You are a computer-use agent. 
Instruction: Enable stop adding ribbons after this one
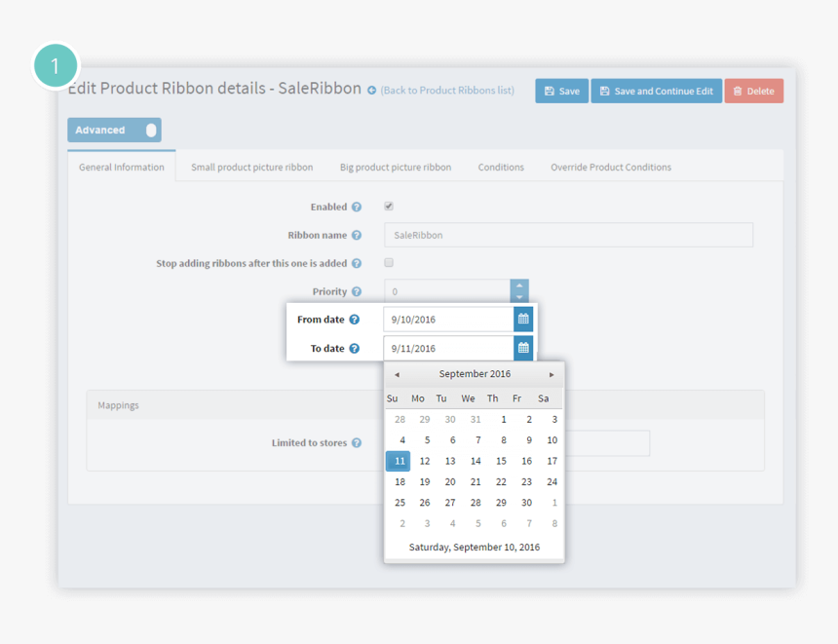click(388, 263)
